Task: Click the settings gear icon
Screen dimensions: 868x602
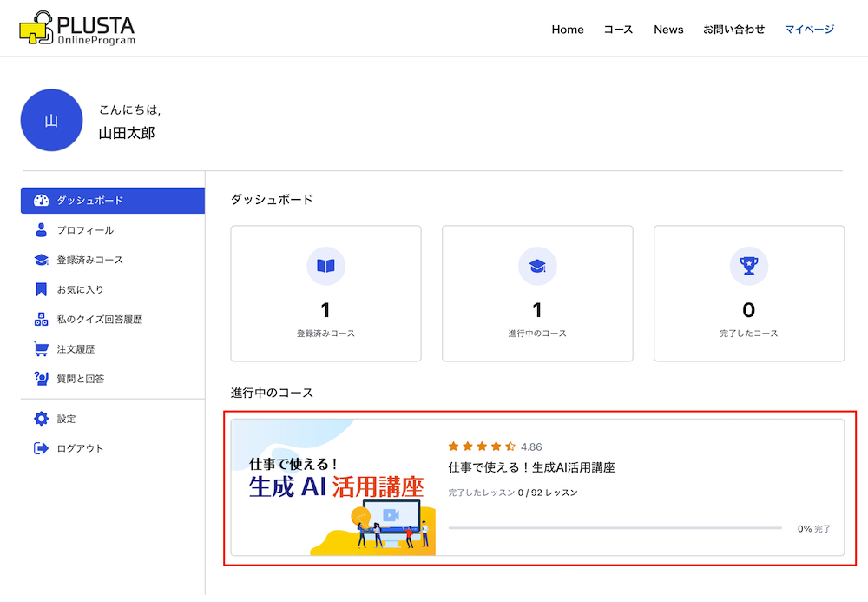Action: pyautogui.click(x=41, y=419)
